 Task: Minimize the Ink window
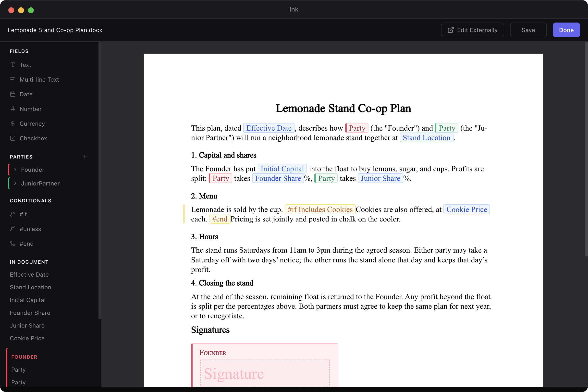(x=21, y=10)
